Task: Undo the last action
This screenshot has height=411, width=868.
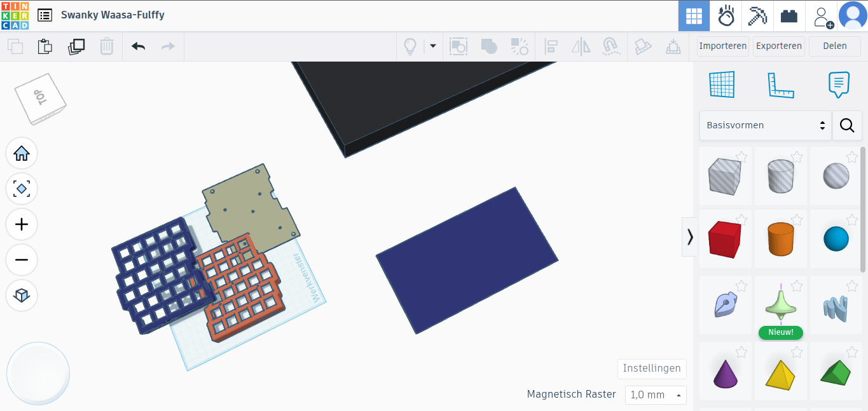Action: [138, 46]
